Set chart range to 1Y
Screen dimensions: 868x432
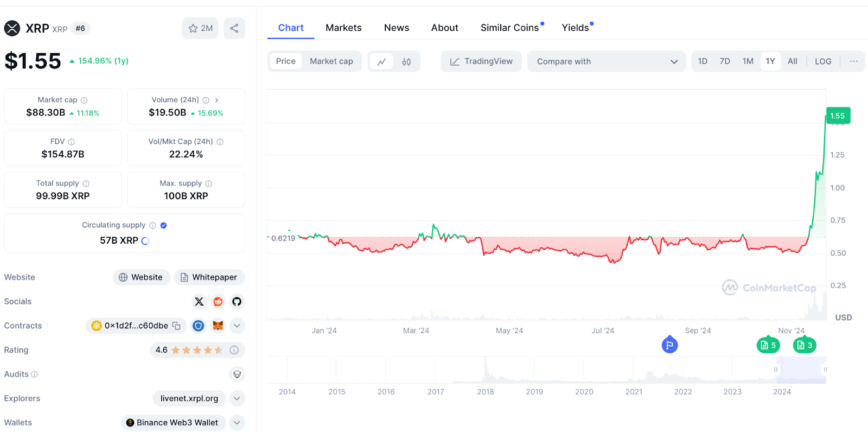[x=770, y=61]
